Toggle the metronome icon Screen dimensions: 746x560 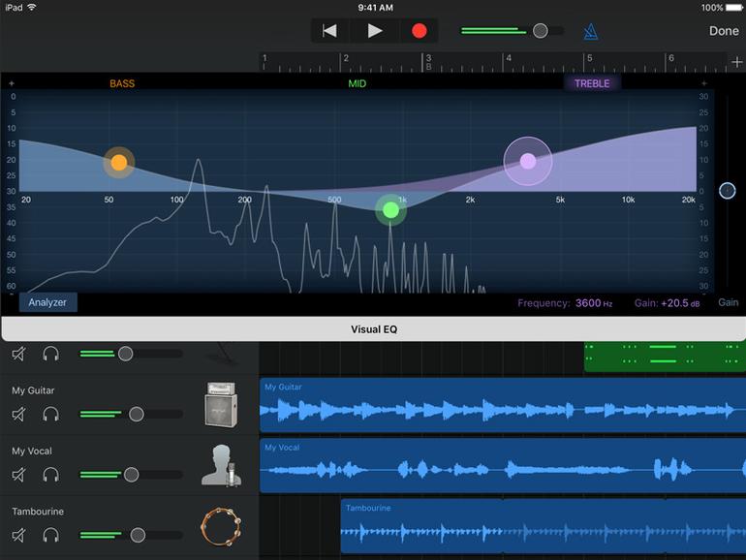[x=590, y=31]
